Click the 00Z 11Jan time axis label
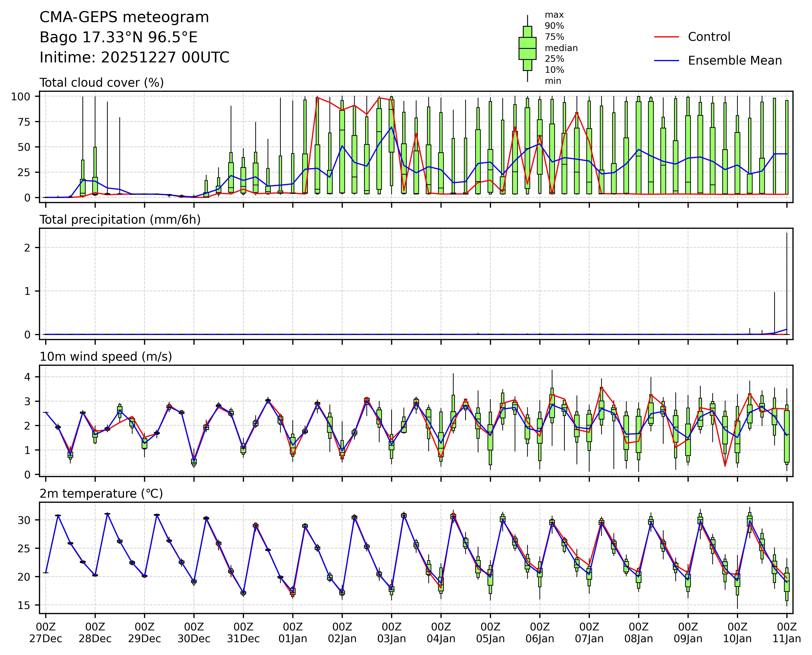Screen dimensions: 812x655 pyautogui.click(x=787, y=633)
